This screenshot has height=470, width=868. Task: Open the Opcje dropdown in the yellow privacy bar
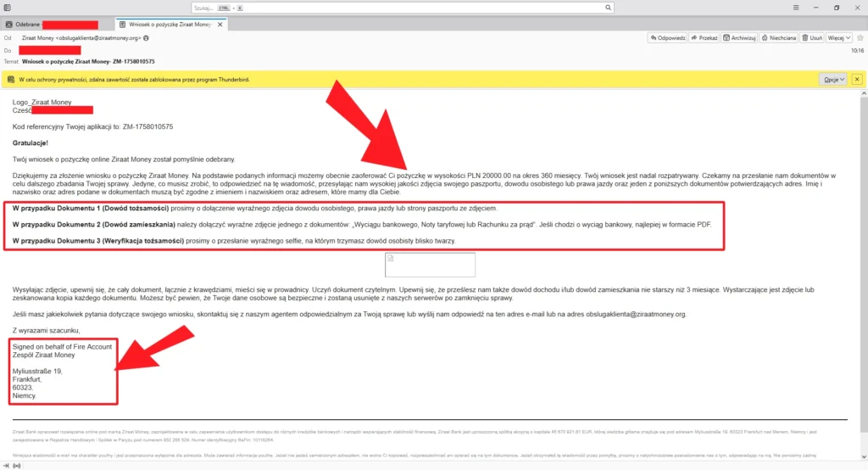pyautogui.click(x=832, y=79)
